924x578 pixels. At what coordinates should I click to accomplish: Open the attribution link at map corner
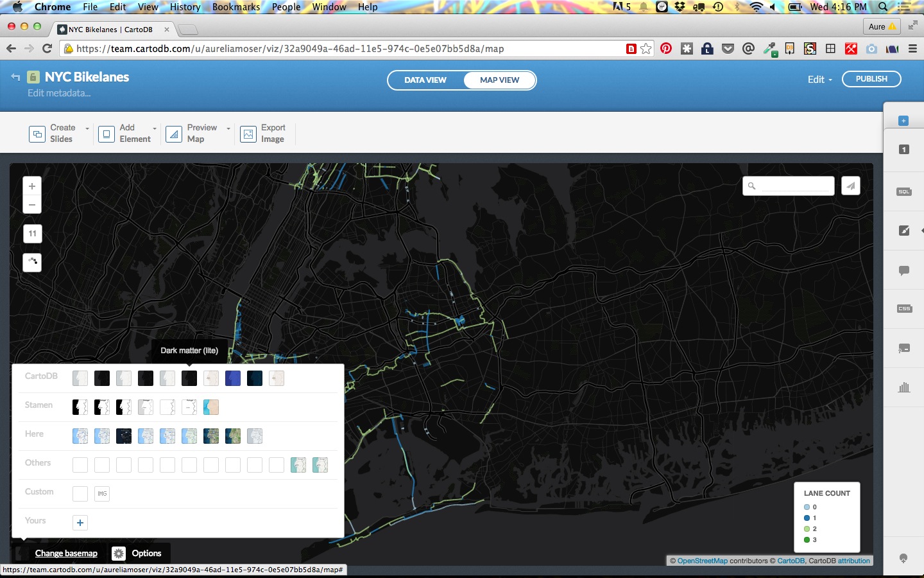[854, 561]
